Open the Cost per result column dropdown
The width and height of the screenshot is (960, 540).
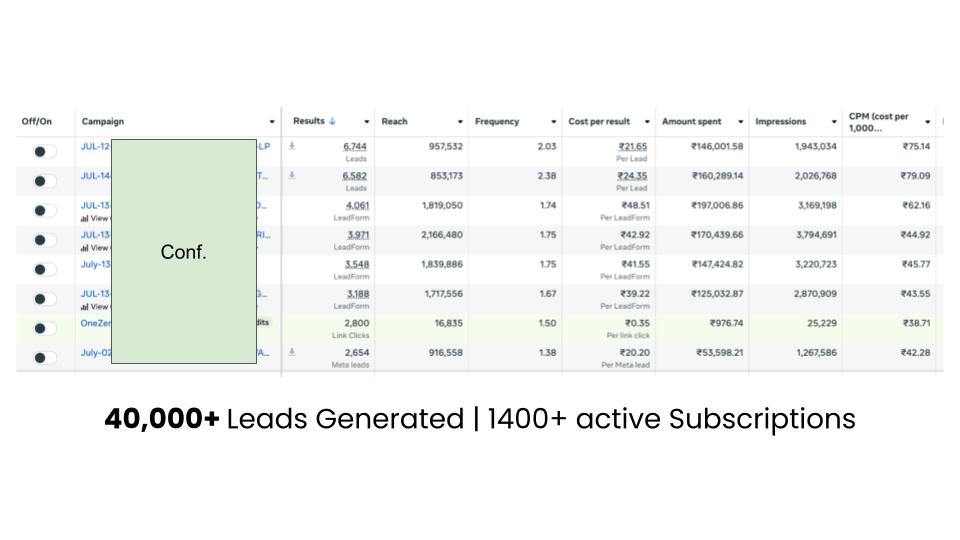tap(647, 122)
